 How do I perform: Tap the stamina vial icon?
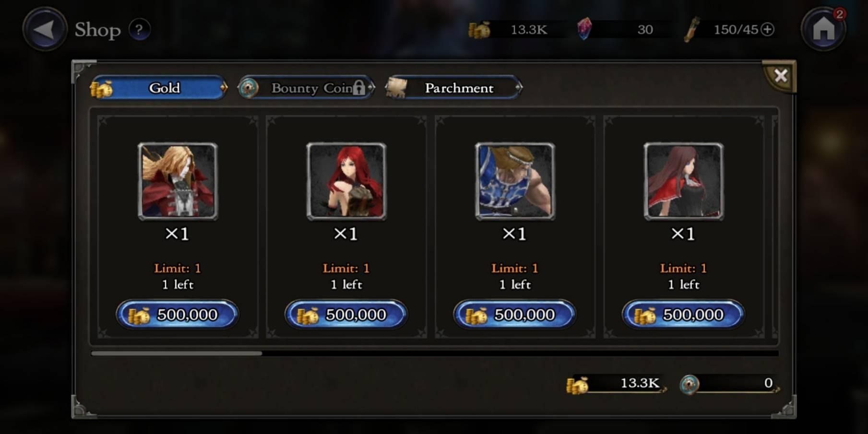click(x=691, y=29)
